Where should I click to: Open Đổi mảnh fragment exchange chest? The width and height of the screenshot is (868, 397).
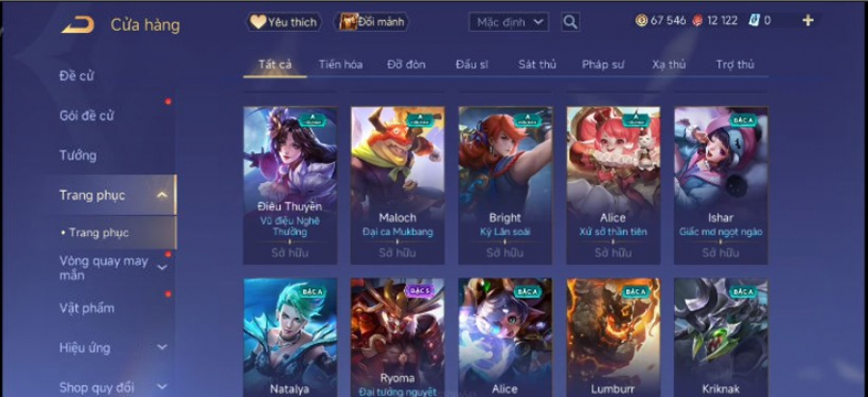point(371,22)
